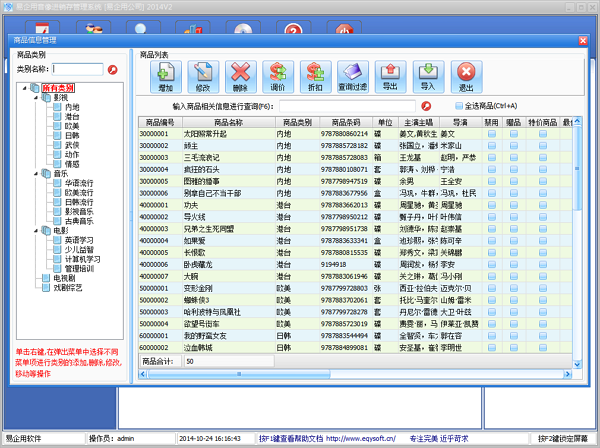Viewport: 600px width, 448px height.
Task: Click the 删除 delete product button
Action: tap(241, 77)
